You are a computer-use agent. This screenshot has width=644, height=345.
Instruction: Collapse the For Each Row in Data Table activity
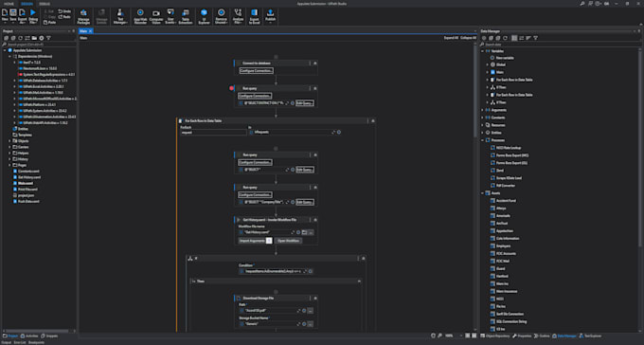[x=373, y=121]
